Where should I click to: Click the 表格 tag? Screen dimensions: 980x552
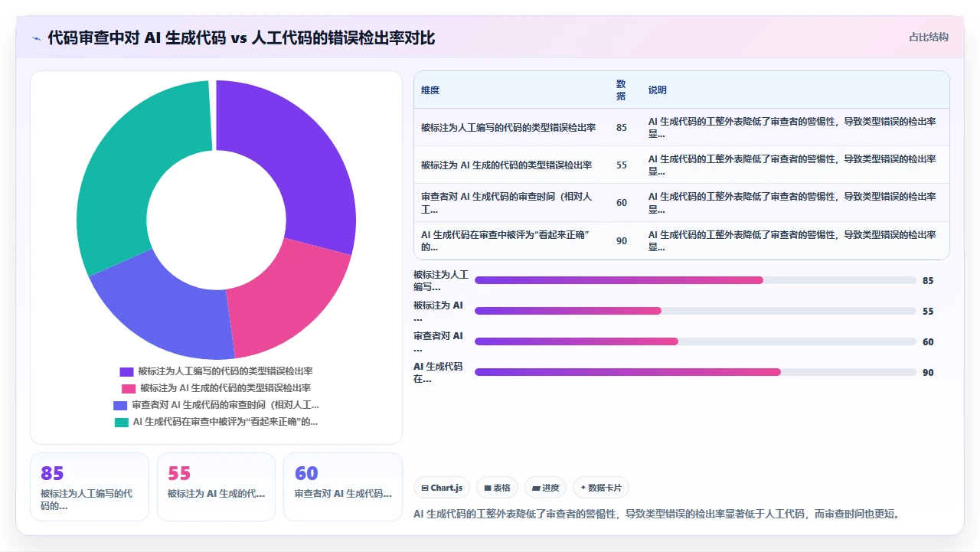click(x=497, y=488)
